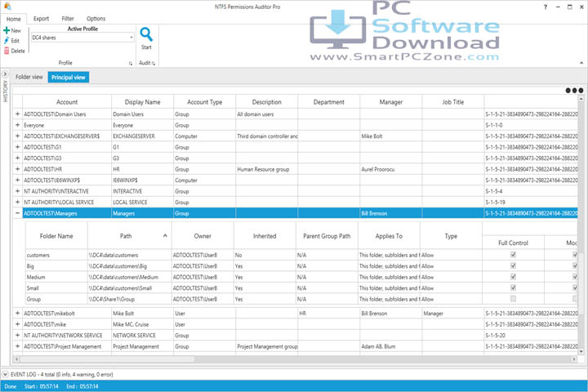This screenshot has width=588, height=392.
Task: Click the Start audit magnifier icon
Action: coord(146,34)
